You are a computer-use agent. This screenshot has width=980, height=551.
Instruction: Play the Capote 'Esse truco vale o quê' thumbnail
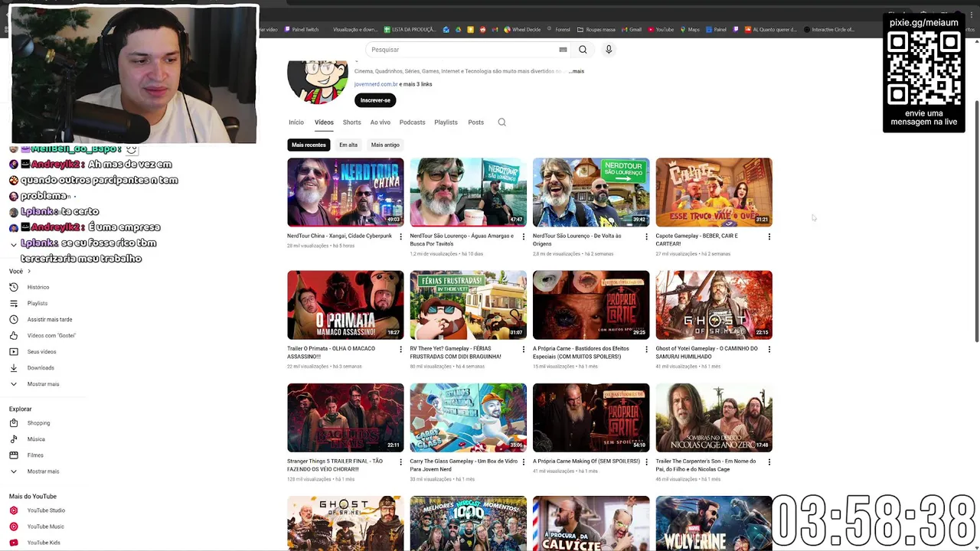(714, 192)
